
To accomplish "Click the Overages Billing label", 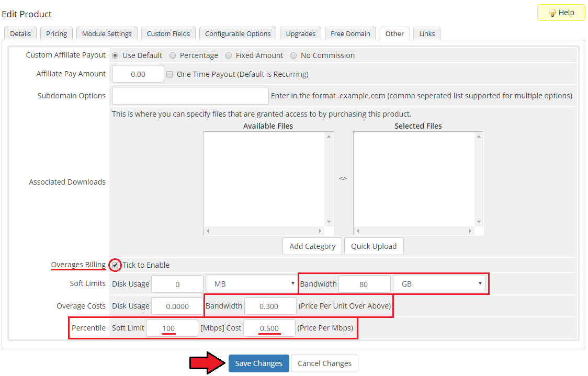I will point(78,265).
